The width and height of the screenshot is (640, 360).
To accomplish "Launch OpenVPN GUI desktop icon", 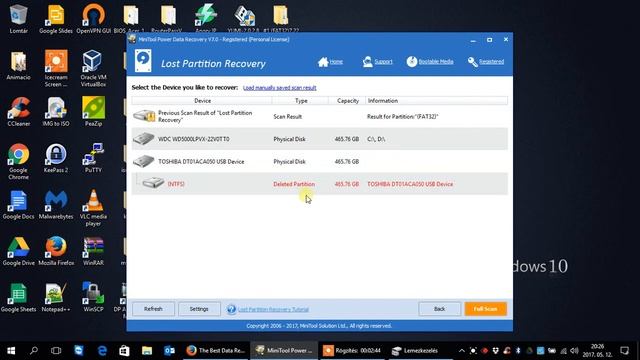I will (x=93, y=19).
